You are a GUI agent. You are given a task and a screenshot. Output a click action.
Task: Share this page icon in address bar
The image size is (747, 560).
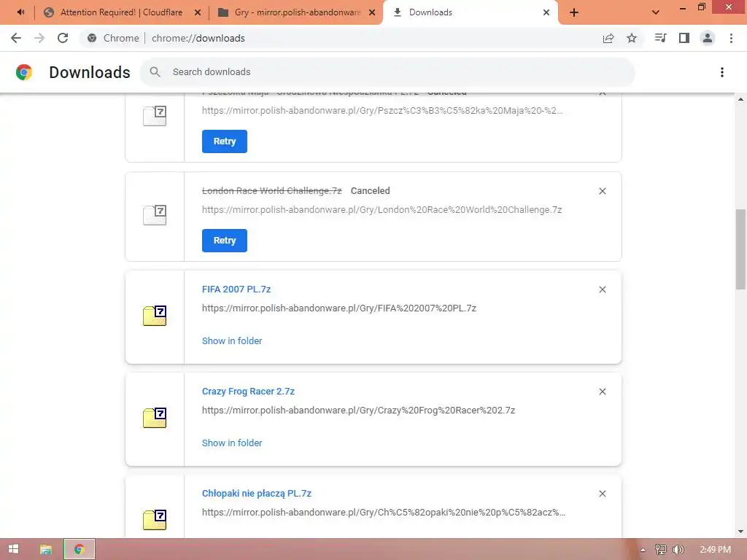pyautogui.click(x=608, y=38)
